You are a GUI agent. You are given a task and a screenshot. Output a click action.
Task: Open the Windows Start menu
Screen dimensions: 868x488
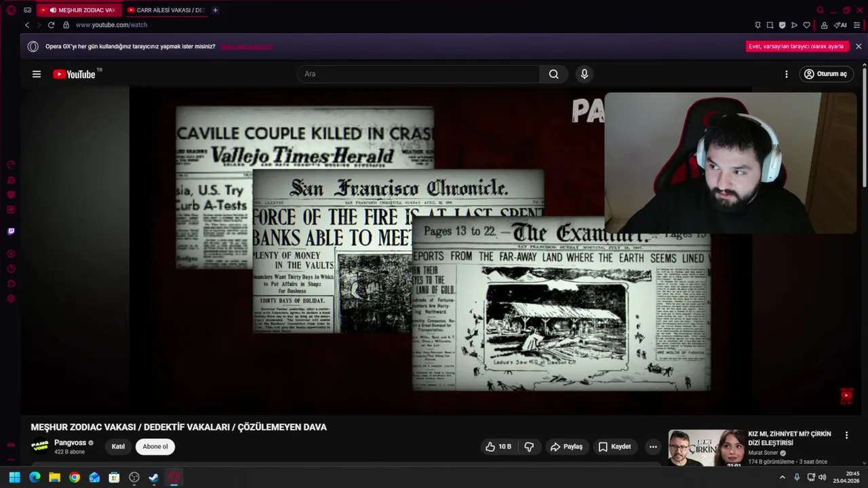(x=14, y=477)
